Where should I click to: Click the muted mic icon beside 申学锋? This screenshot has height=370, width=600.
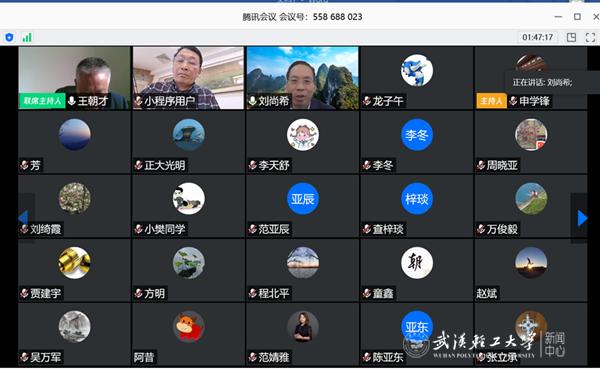513,101
